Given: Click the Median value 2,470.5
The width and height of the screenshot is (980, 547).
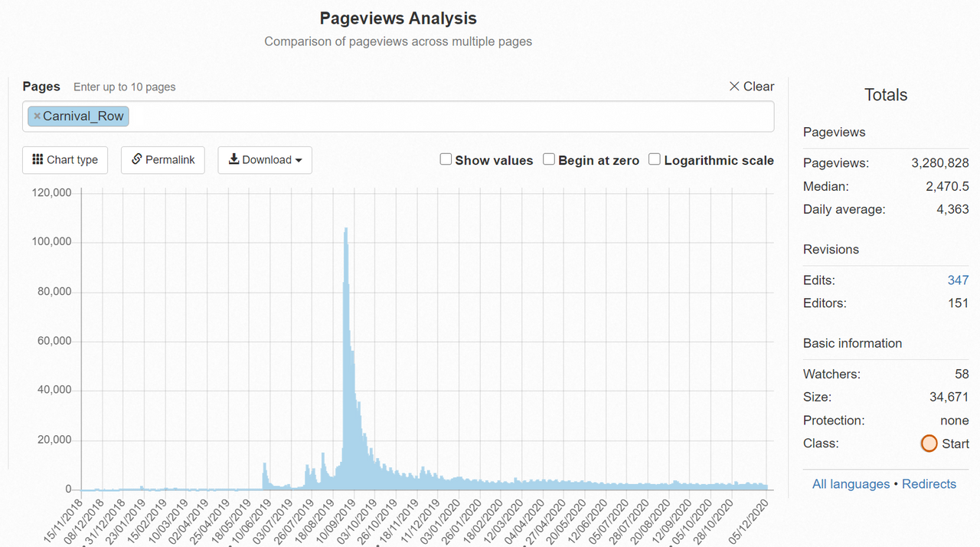Looking at the screenshot, I should point(948,186).
